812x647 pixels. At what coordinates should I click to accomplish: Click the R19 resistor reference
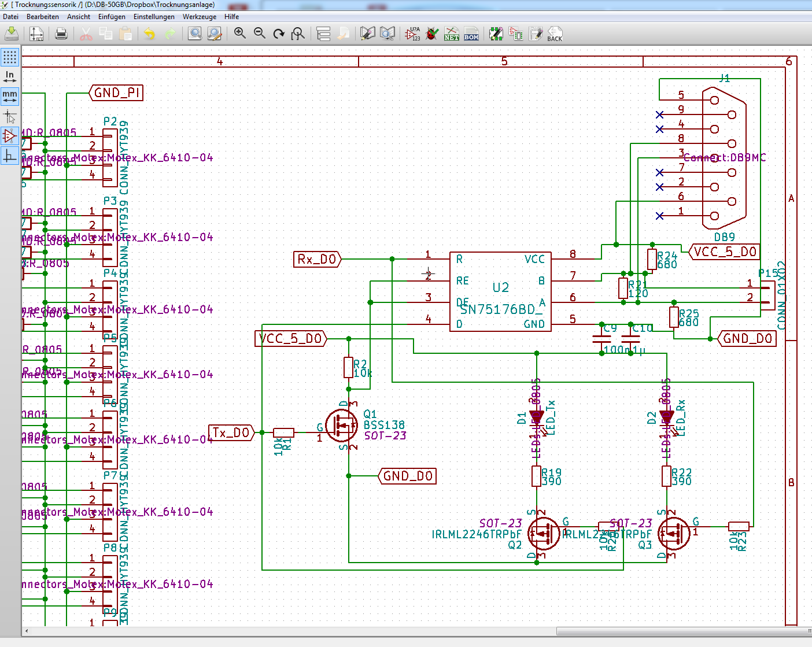pyautogui.click(x=551, y=472)
